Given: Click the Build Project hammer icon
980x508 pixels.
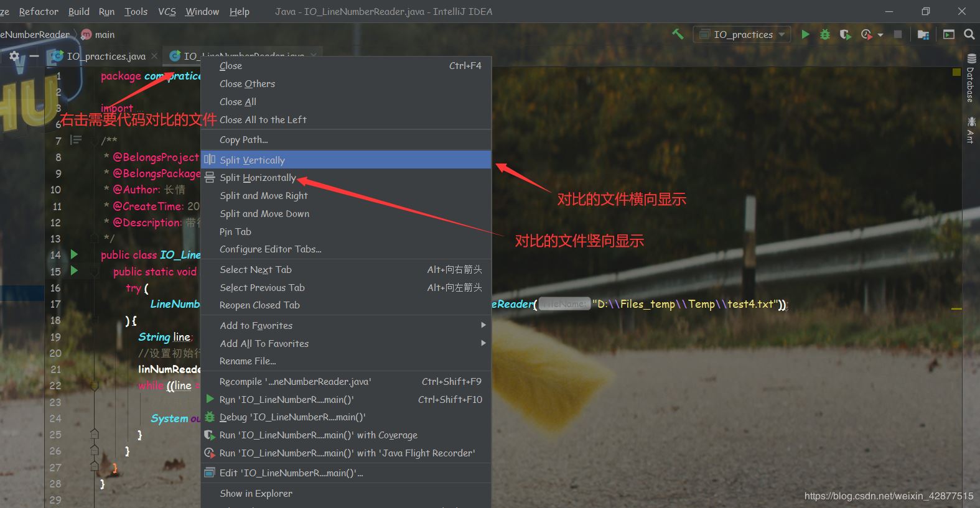Looking at the screenshot, I should pos(678,34).
